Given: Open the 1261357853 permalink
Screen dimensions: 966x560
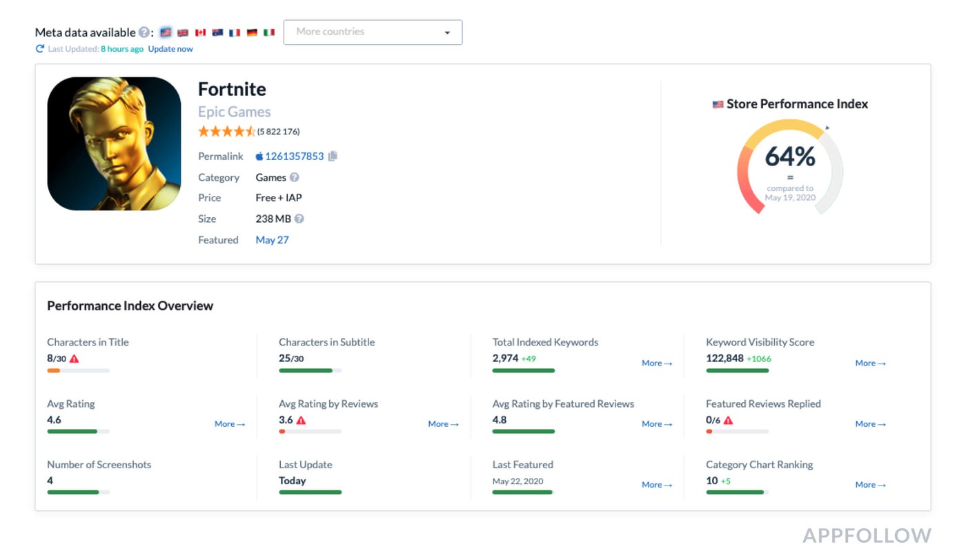Looking at the screenshot, I should point(294,157).
